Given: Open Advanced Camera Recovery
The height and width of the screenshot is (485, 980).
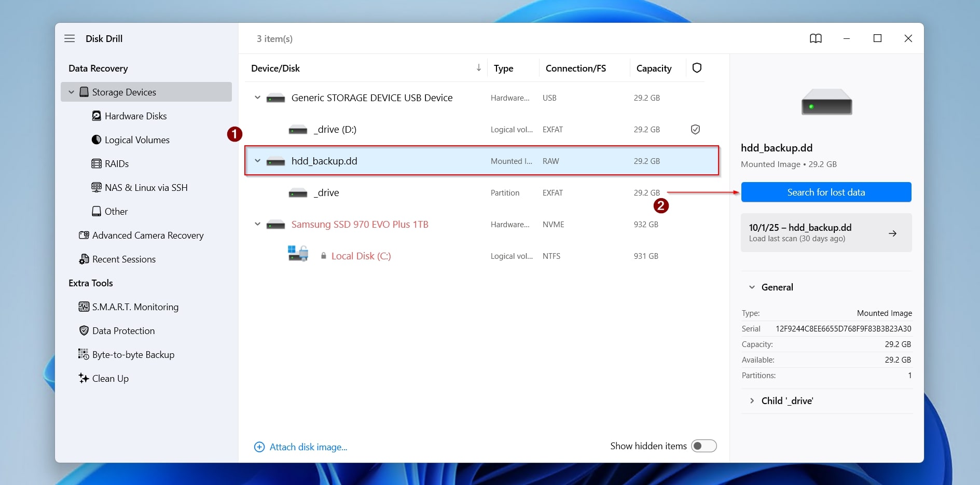Looking at the screenshot, I should tap(147, 235).
